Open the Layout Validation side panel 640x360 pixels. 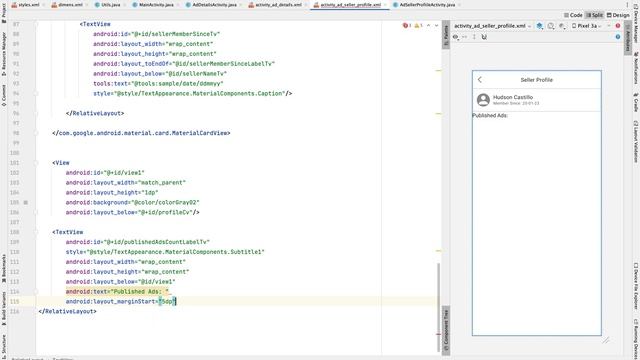coord(636,141)
